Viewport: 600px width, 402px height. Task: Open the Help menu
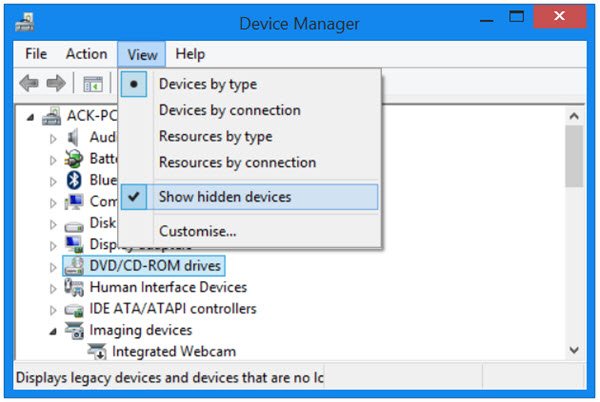click(190, 54)
